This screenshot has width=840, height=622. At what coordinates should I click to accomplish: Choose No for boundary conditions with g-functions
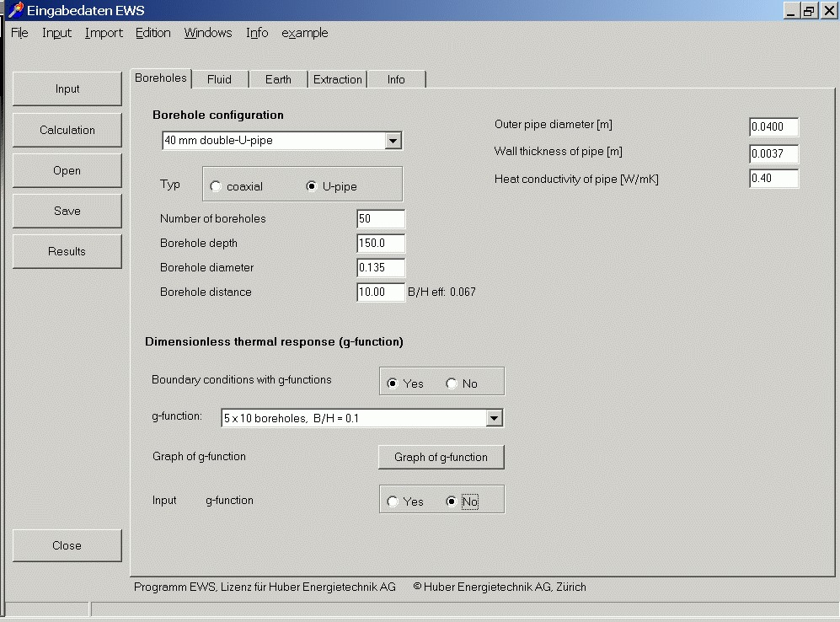(452, 383)
